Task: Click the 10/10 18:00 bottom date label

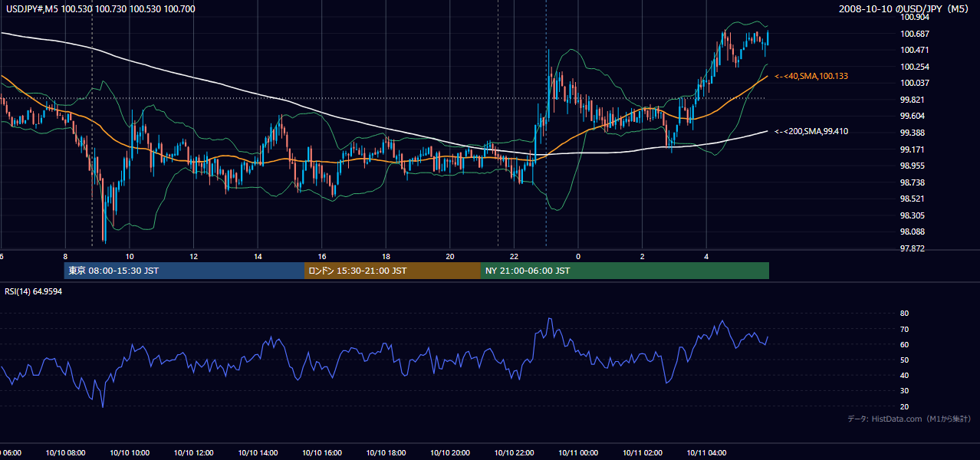Action: pos(386,453)
